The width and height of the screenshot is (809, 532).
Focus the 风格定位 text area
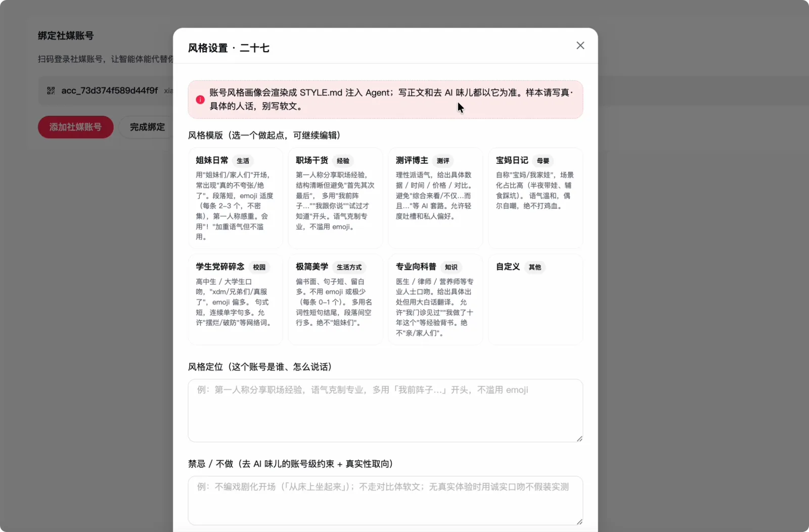tap(385, 411)
